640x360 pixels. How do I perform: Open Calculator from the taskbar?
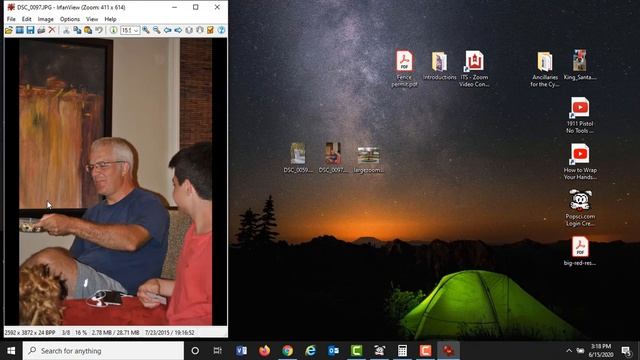click(x=402, y=351)
